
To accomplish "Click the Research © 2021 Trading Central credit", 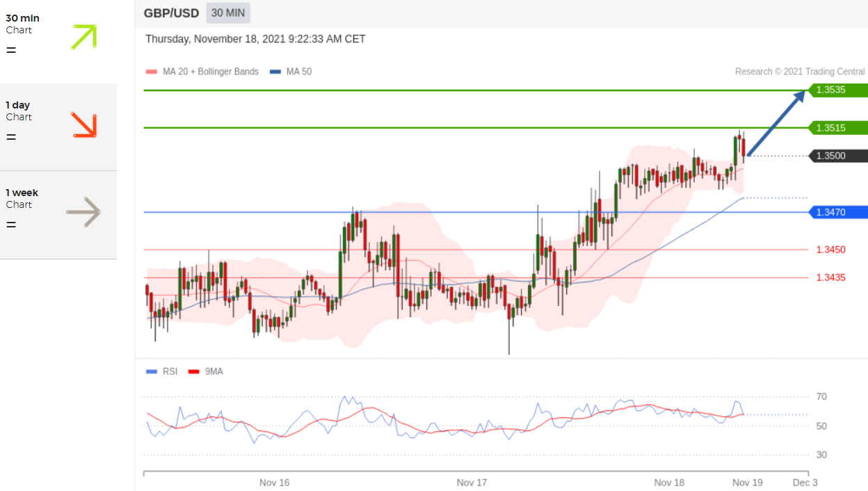I will pyautogui.click(x=800, y=72).
